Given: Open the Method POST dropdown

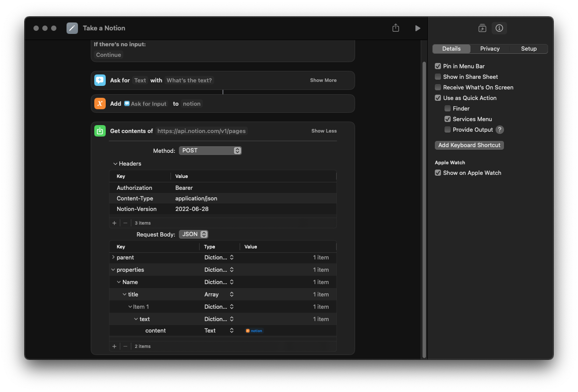Looking at the screenshot, I should tap(210, 151).
